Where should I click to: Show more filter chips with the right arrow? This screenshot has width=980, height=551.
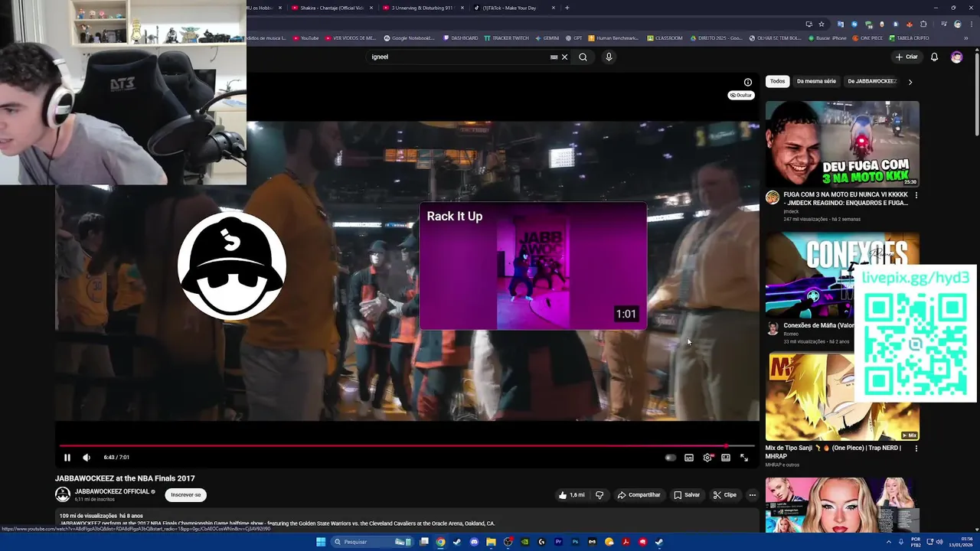[x=910, y=82]
